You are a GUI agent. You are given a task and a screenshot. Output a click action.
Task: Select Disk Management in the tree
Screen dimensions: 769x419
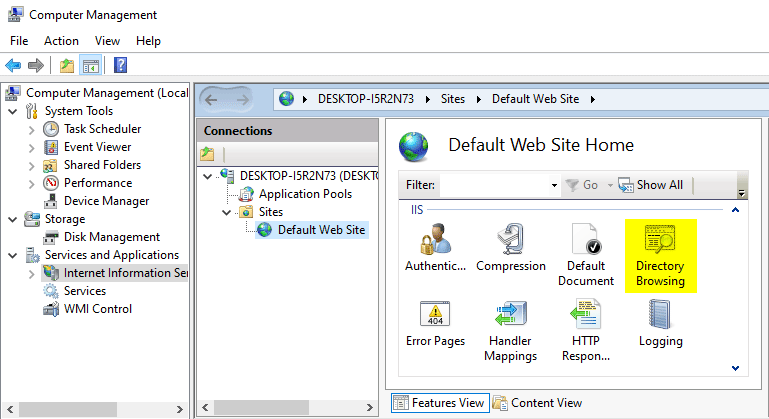pyautogui.click(x=111, y=237)
